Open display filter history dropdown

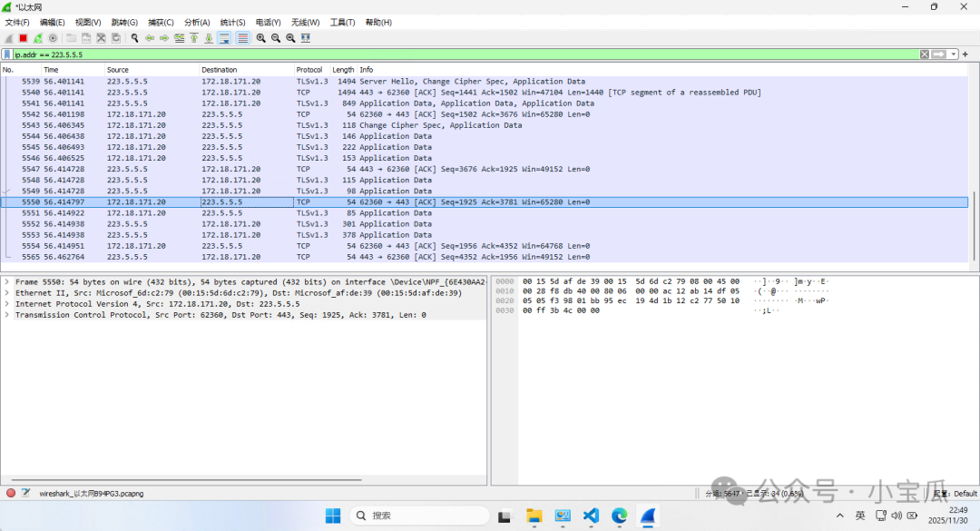tap(954, 54)
